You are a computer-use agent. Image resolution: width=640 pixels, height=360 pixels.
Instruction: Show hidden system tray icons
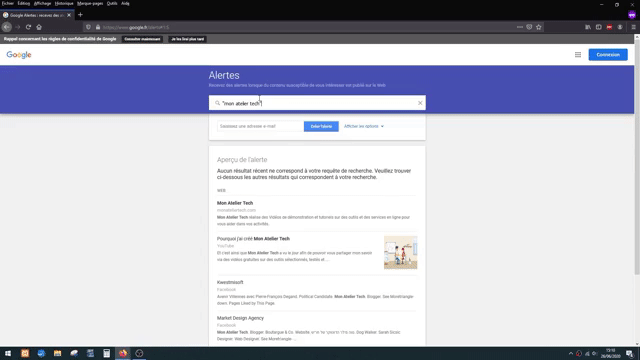point(571,353)
